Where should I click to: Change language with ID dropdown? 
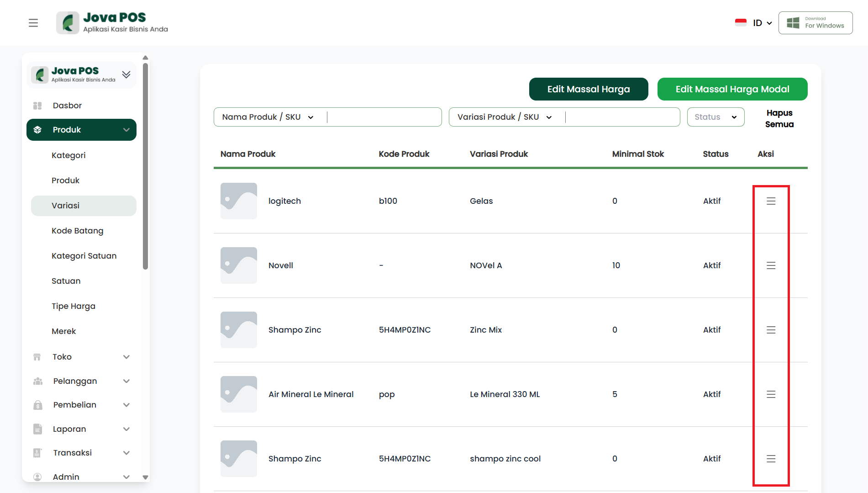tap(761, 23)
